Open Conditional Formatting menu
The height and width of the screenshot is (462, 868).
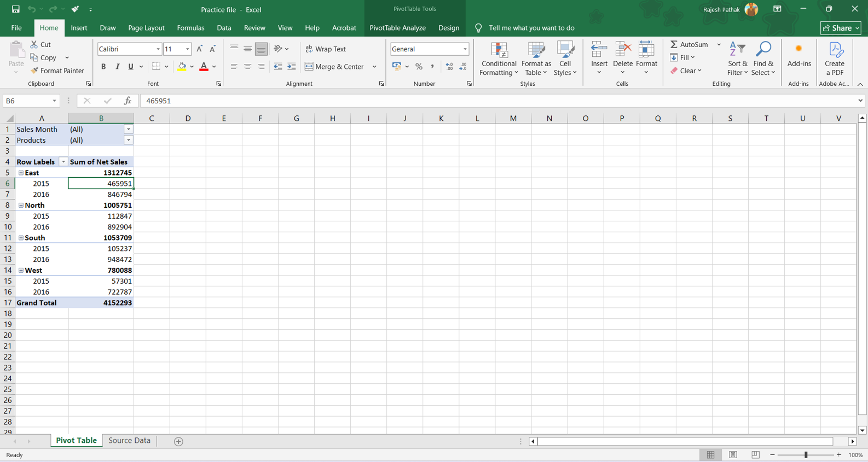[499, 59]
